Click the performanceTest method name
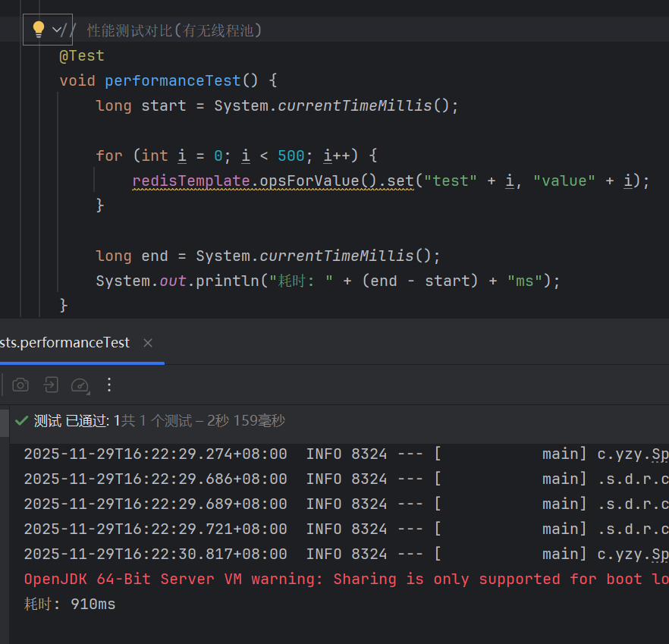The height and width of the screenshot is (644, 669). tap(173, 81)
